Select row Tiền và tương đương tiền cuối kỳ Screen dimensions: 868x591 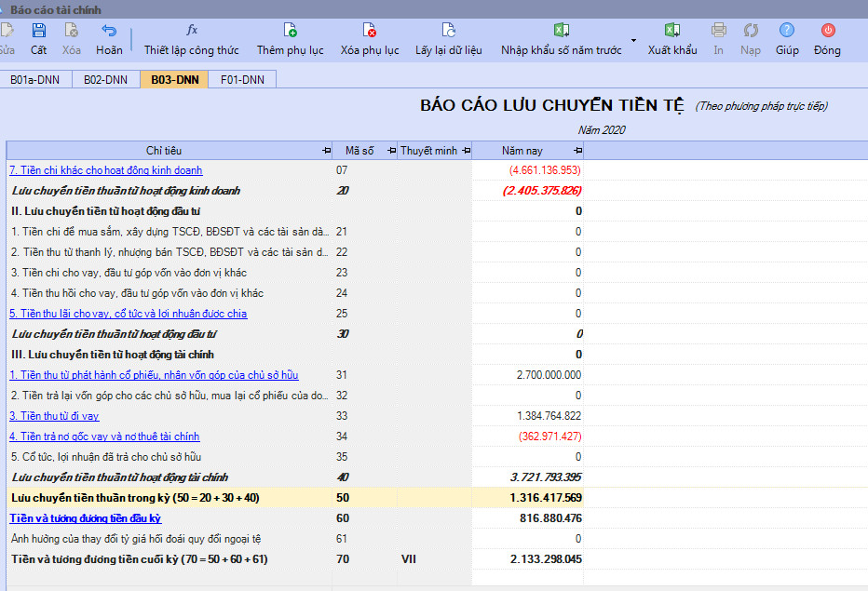[x=295, y=559]
